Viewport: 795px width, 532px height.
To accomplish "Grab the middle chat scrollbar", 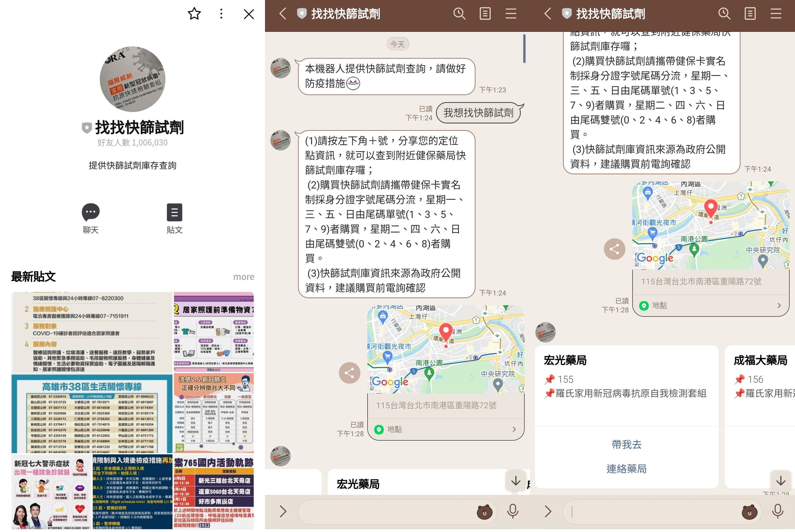I will [x=524, y=49].
